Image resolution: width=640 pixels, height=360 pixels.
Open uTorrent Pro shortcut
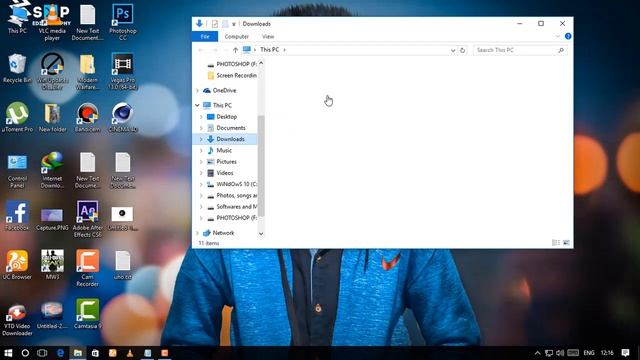tap(17, 118)
